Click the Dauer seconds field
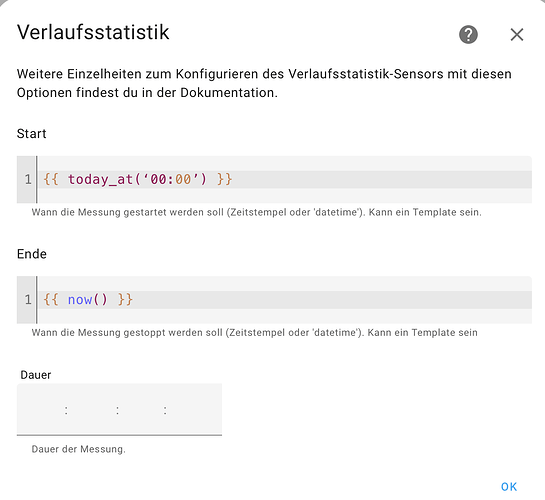Viewport: 545px width, 500px height. [x=193, y=410]
